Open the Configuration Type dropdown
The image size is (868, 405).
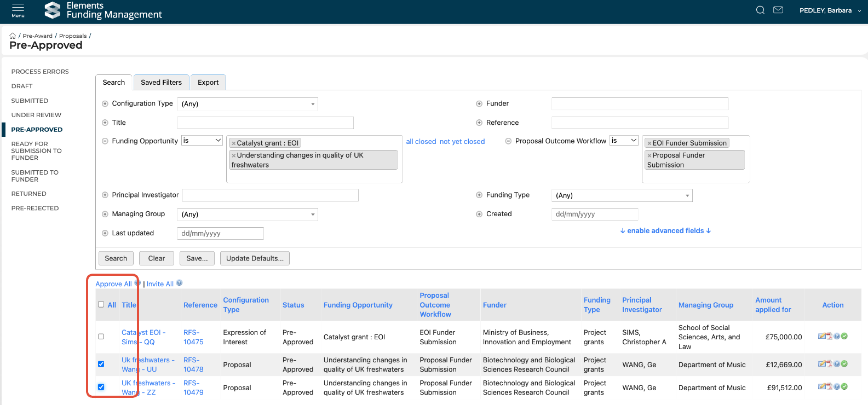248,104
